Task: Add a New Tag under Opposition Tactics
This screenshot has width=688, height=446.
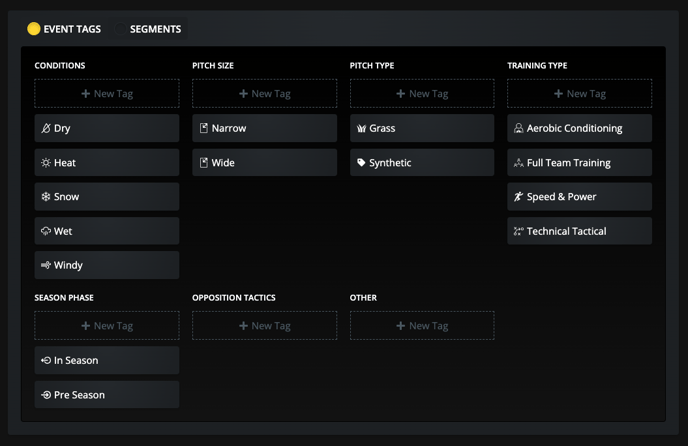Action: pos(264,326)
